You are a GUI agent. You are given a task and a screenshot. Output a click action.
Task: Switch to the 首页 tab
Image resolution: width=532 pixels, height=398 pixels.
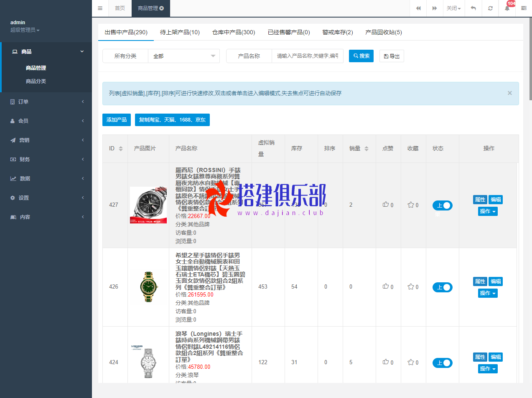coord(120,8)
